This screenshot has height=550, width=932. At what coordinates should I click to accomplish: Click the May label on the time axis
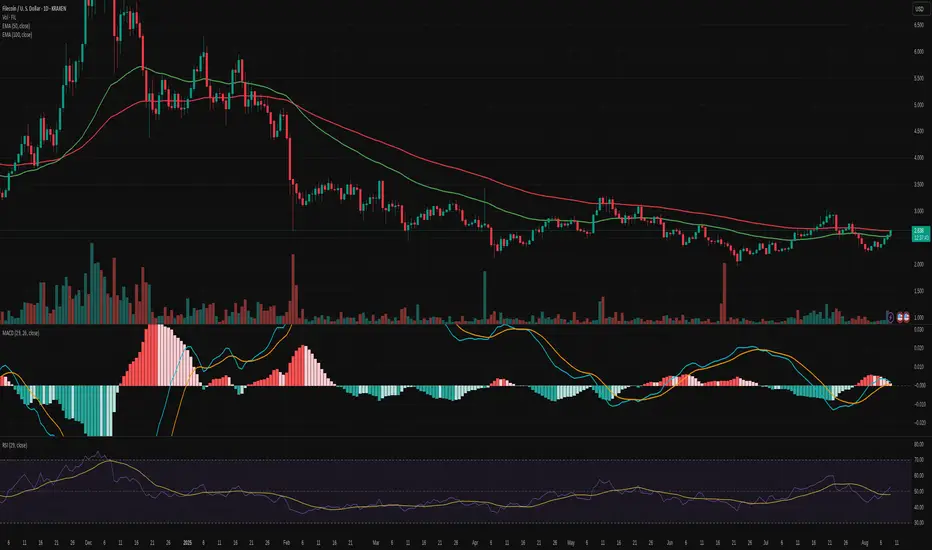571,543
